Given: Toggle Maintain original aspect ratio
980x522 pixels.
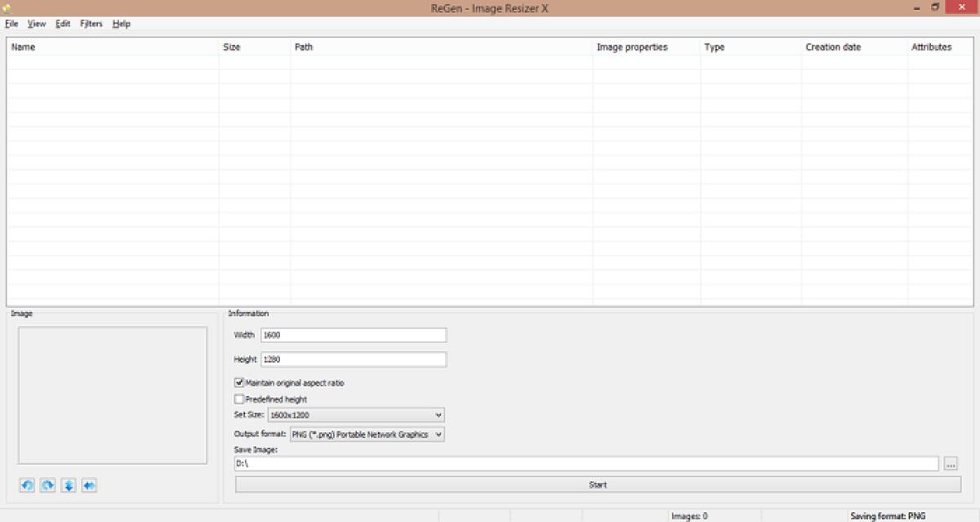Looking at the screenshot, I should coord(238,382).
